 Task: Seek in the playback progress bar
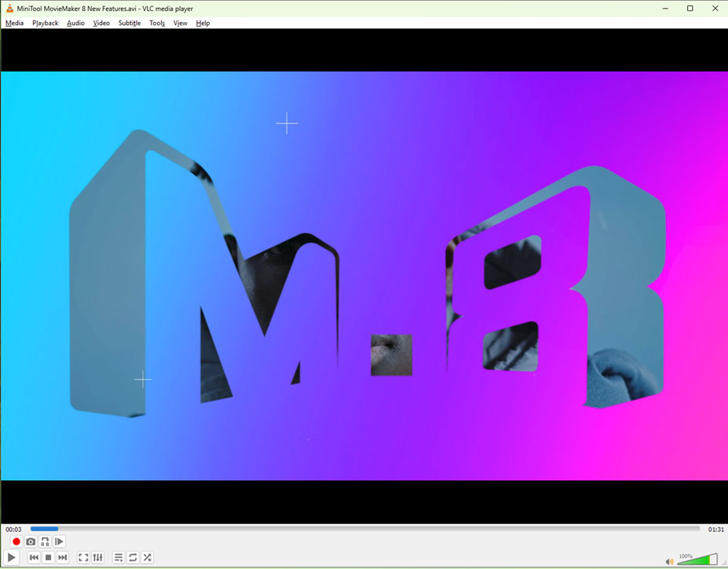click(x=365, y=529)
